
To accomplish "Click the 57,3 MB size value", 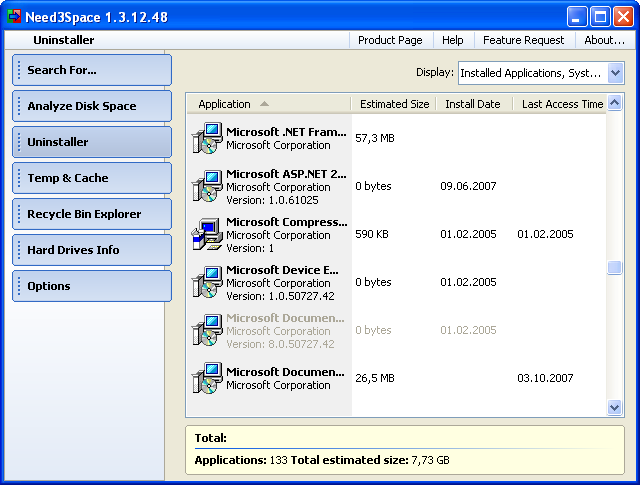I will (x=375, y=138).
